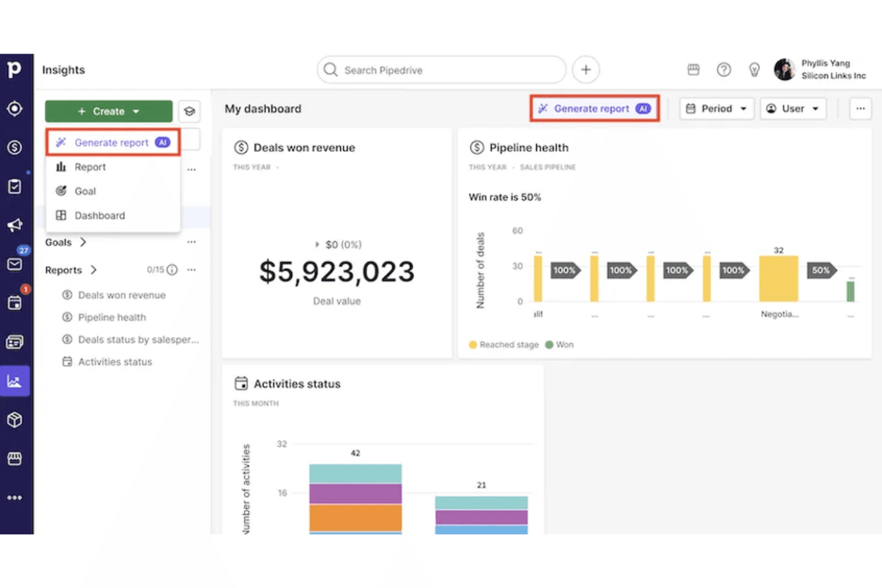This screenshot has height=588, width=882.
Task: Click the graduation cap icon beside Create
Action: [x=190, y=111]
